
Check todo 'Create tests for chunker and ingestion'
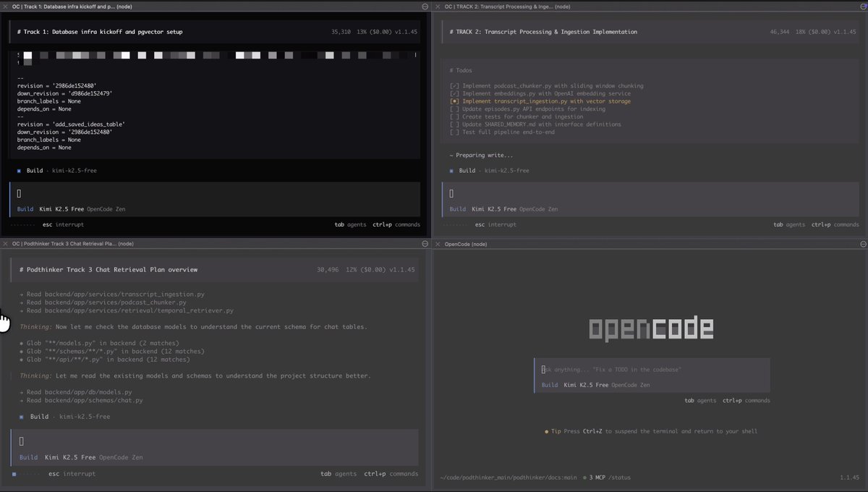[454, 116]
